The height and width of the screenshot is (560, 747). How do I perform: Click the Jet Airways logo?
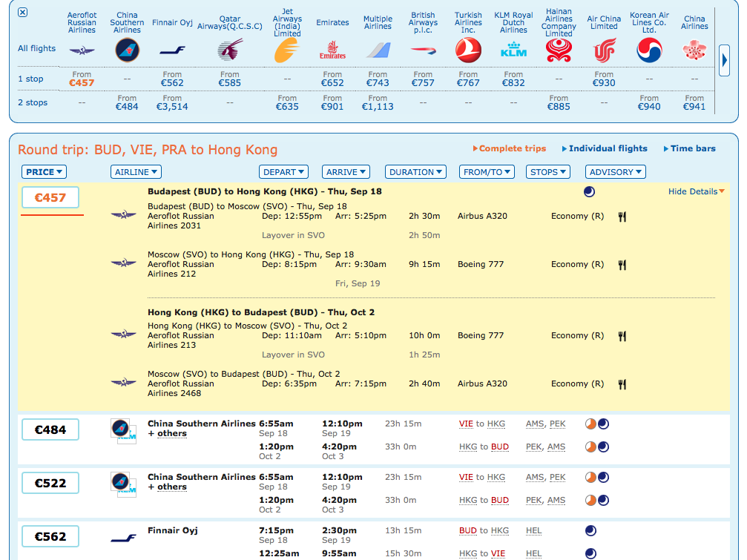click(x=287, y=50)
